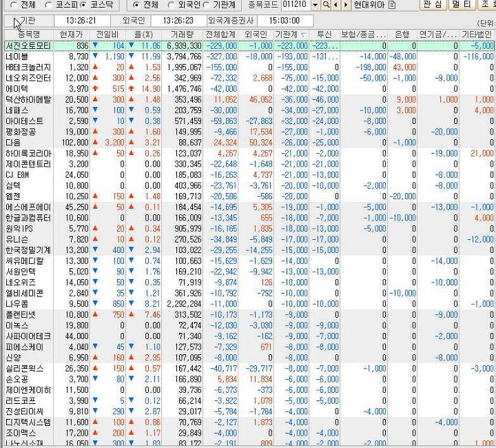
Task: Go to previous stock code arrow
Action: (x=335, y=5)
